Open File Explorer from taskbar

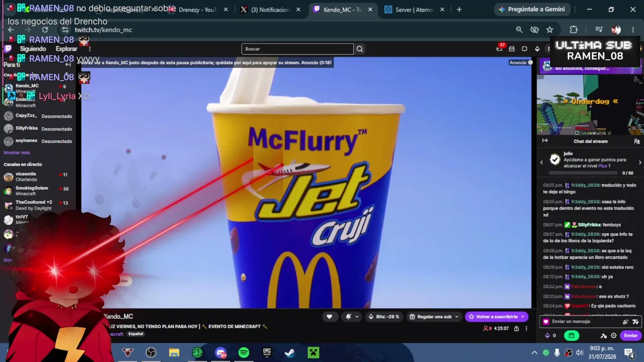(x=174, y=352)
